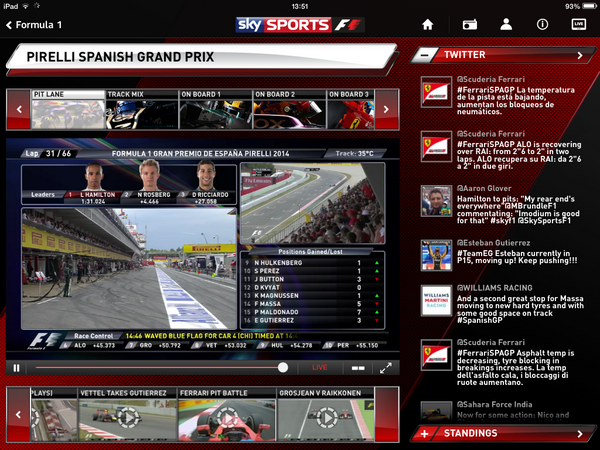Image resolution: width=600 pixels, height=450 pixels.
Task: Select 'P MALDONADO' positions row
Action: (x=312, y=312)
